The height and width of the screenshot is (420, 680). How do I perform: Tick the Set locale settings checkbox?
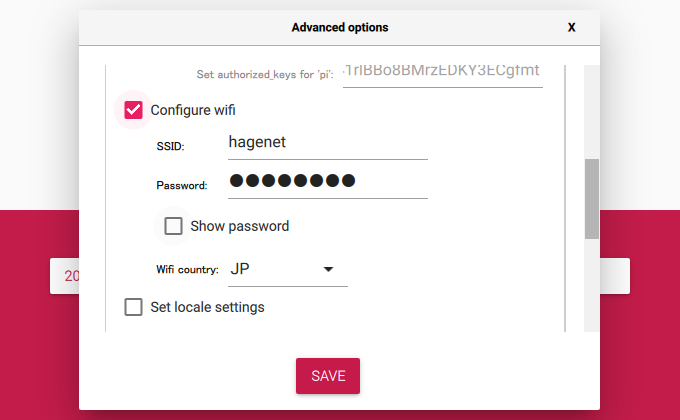[x=133, y=307]
